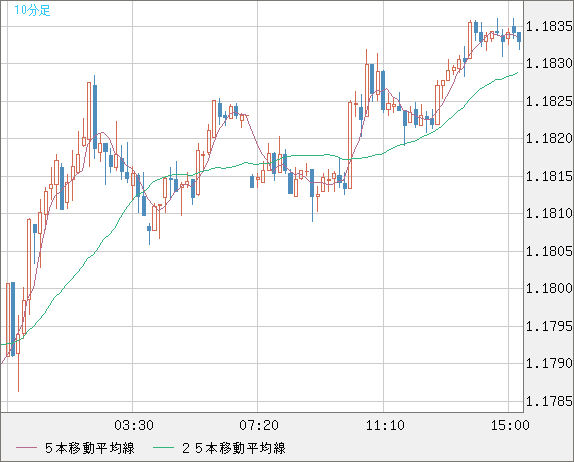Click the 5本移動平均線 legend label
The image size is (574, 462).
click(90, 448)
